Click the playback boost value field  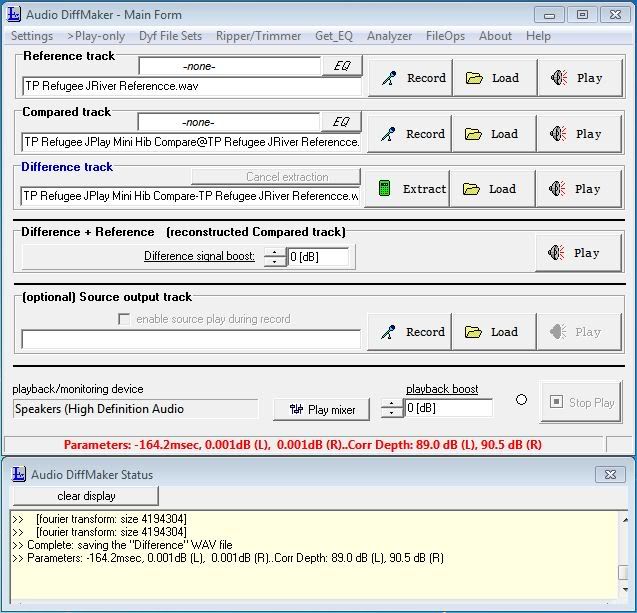tap(448, 408)
